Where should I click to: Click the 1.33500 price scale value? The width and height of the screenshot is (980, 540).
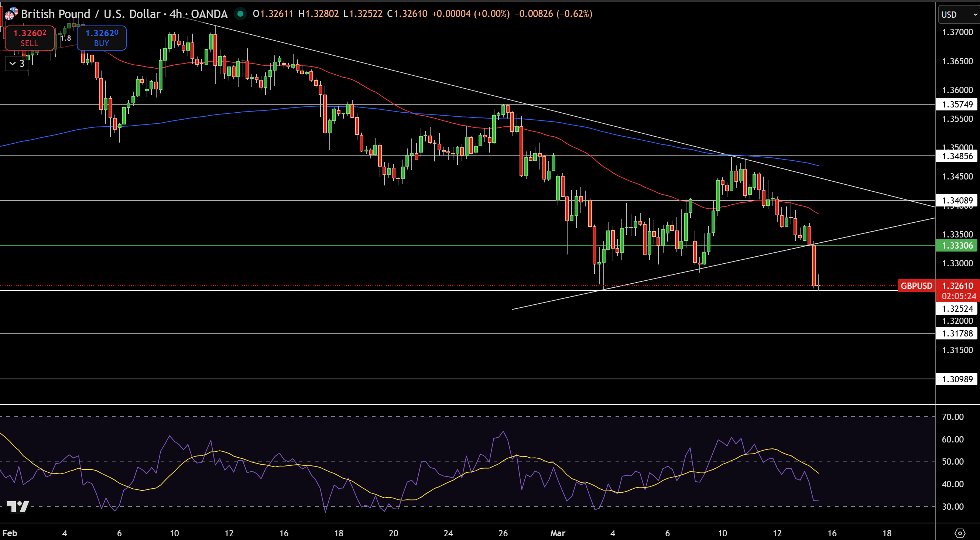(x=957, y=235)
